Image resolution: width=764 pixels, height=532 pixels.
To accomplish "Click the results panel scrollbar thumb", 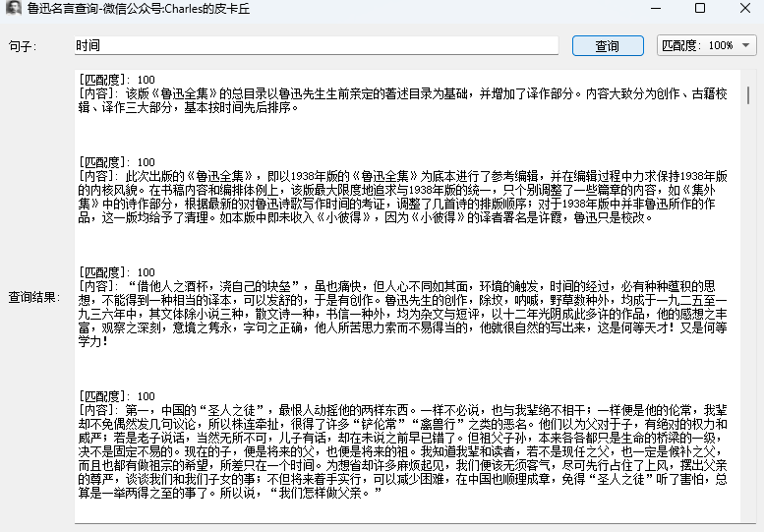I will pyautogui.click(x=748, y=95).
